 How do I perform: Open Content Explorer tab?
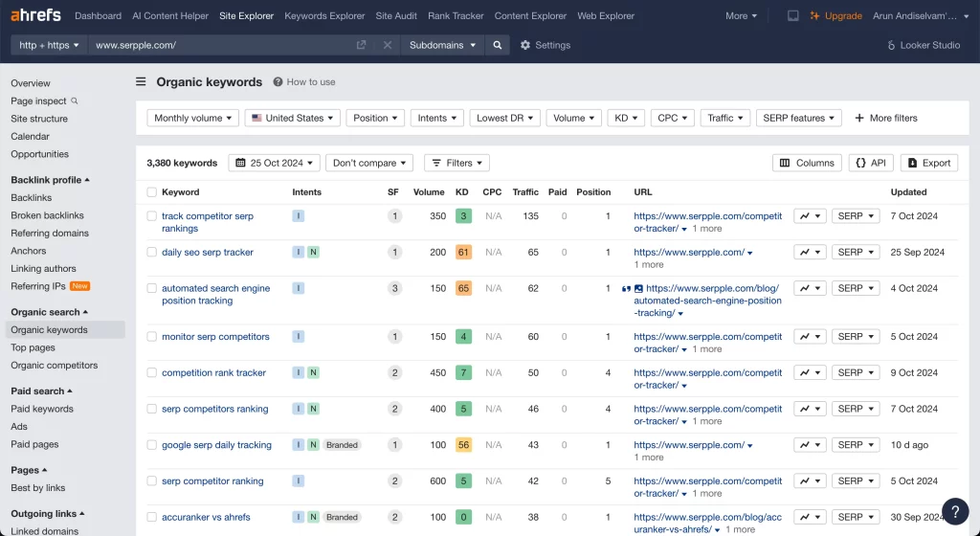click(x=530, y=15)
